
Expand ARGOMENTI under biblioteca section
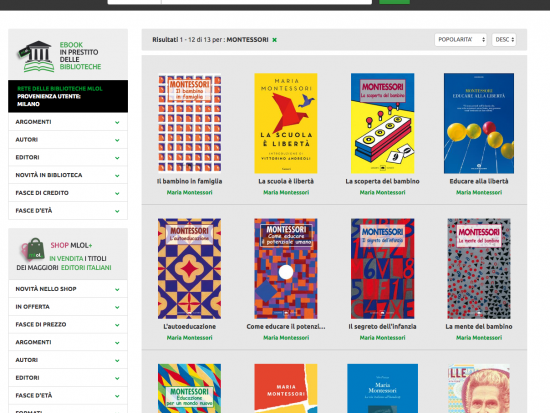(68, 122)
